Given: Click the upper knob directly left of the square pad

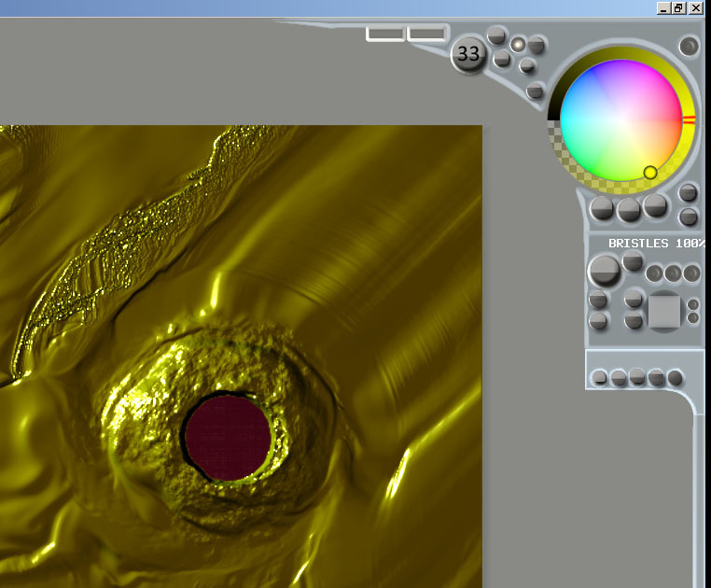Looking at the screenshot, I should tap(633, 300).
